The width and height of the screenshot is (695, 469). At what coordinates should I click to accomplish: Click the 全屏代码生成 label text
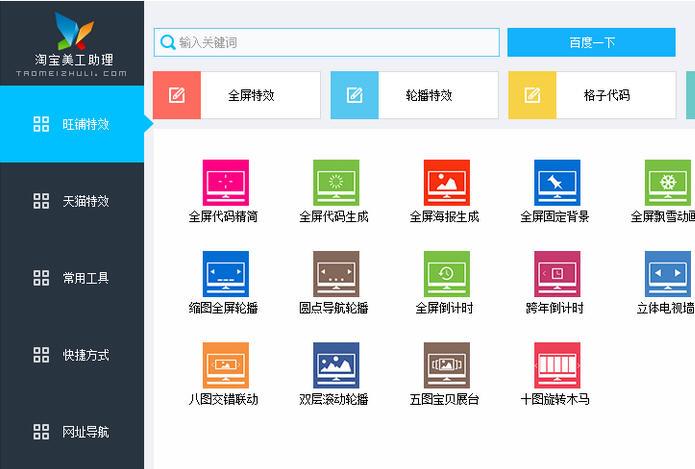(x=334, y=217)
